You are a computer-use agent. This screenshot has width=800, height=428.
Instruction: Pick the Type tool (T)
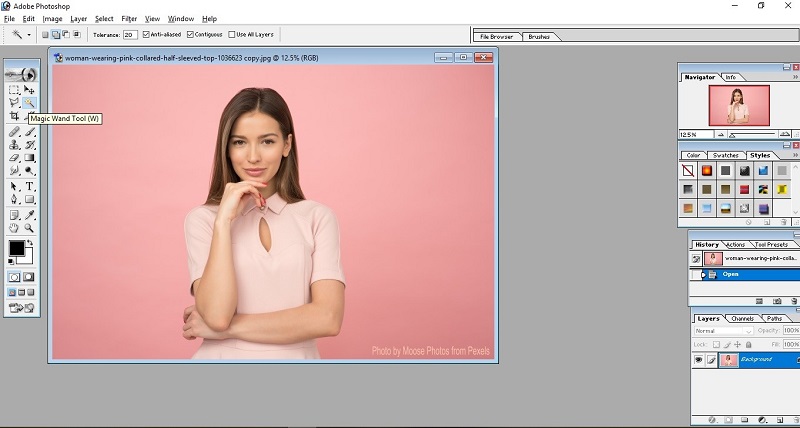coord(30,186)
